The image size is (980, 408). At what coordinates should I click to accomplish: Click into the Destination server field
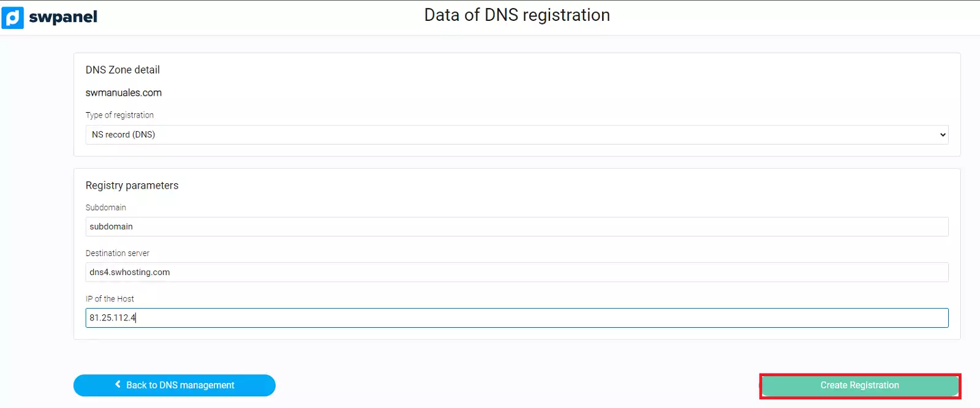click(x=516, y=272)
